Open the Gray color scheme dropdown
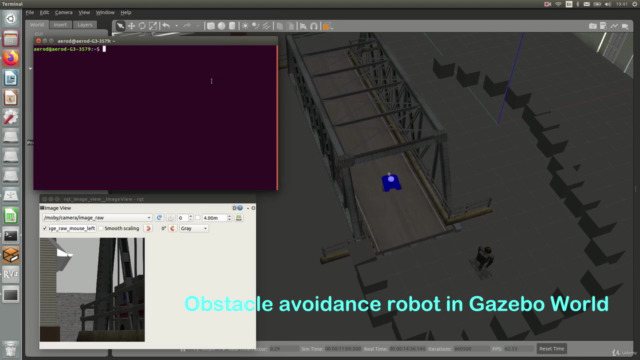 point(194,229)
